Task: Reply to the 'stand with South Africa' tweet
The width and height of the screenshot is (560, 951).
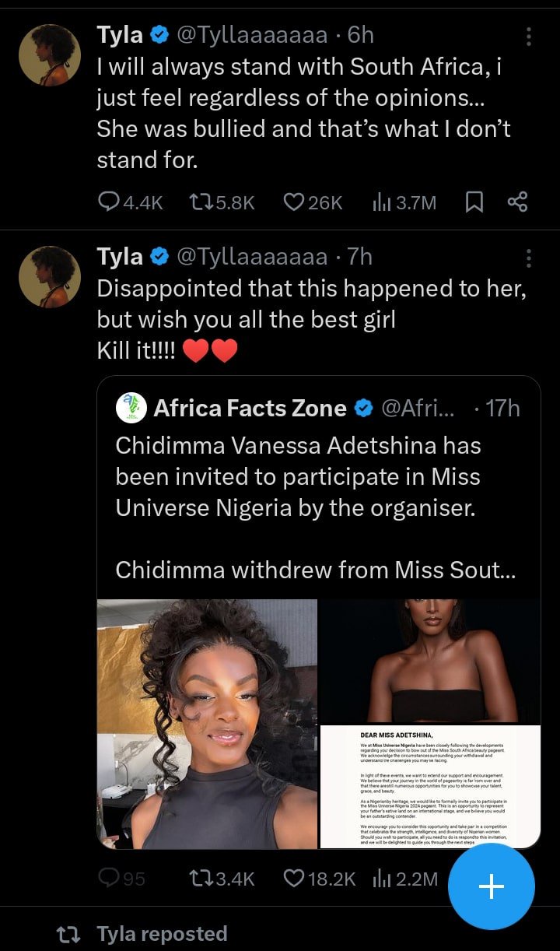Action: (x=109, y=202)
